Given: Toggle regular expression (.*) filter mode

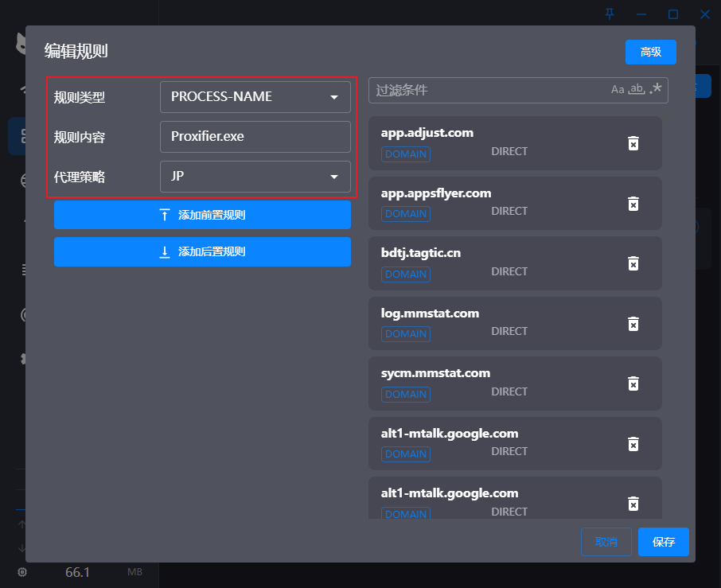Looking at the screenshot, I should [x=656, y=89].
